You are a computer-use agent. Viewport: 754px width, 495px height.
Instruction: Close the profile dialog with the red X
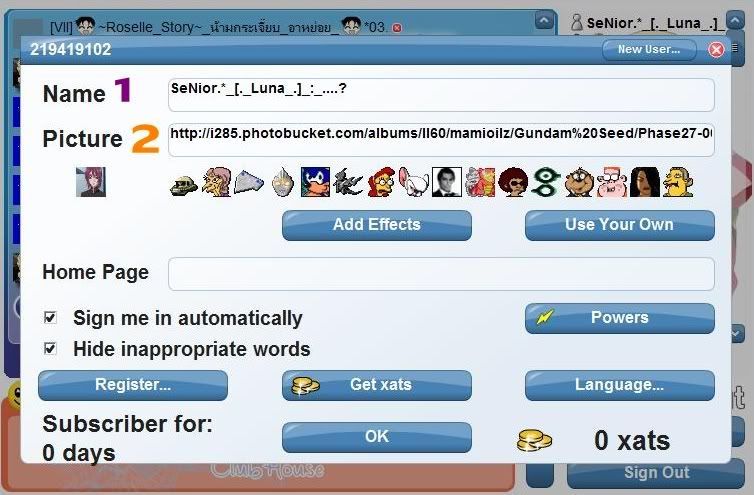pos(716,49)
